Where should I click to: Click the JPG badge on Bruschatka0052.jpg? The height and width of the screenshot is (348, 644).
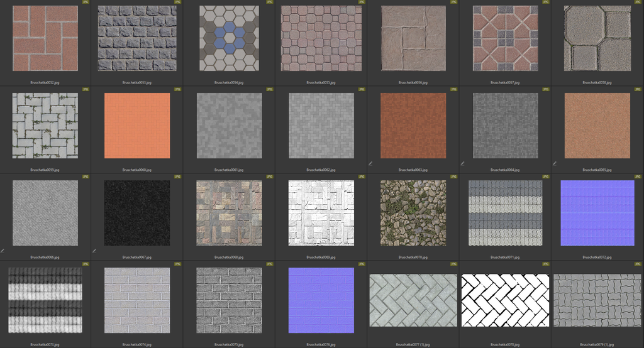tap(86, 3)
